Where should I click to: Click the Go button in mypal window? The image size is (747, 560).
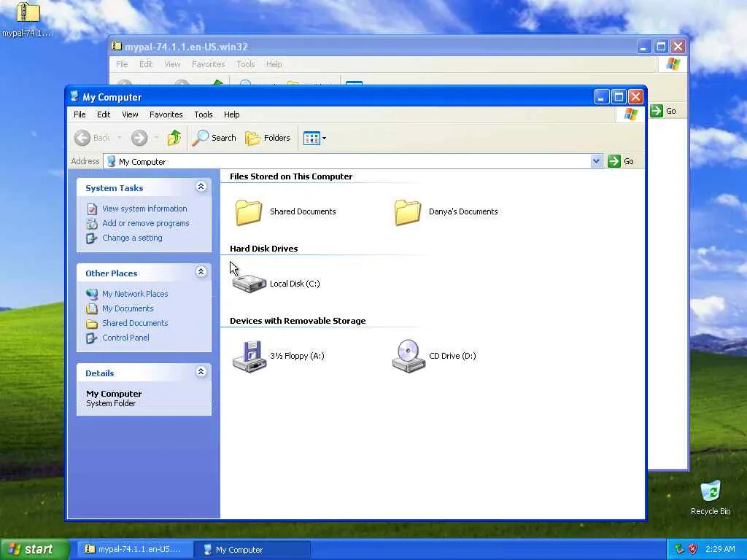tap(663, 111)
